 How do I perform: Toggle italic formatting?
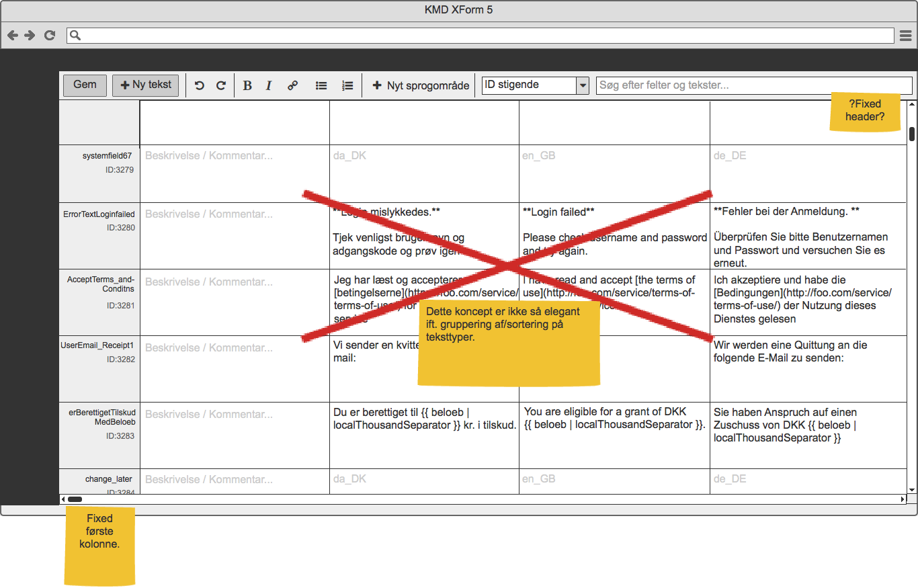pos(269,85)
